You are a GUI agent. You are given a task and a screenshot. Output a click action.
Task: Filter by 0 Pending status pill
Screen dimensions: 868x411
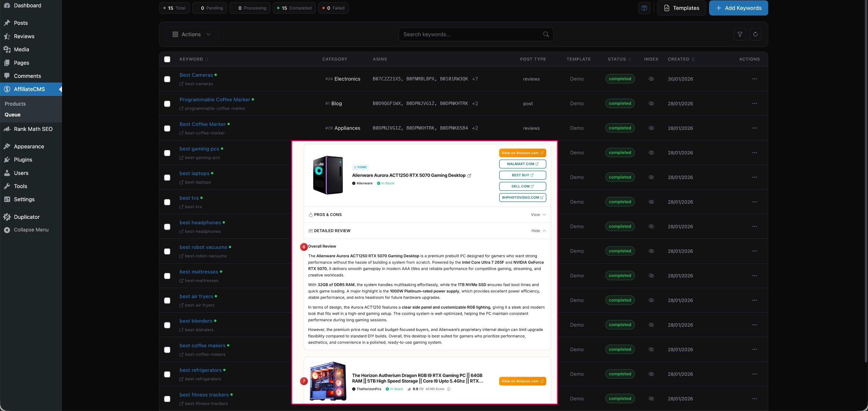(x=209, y=8)
